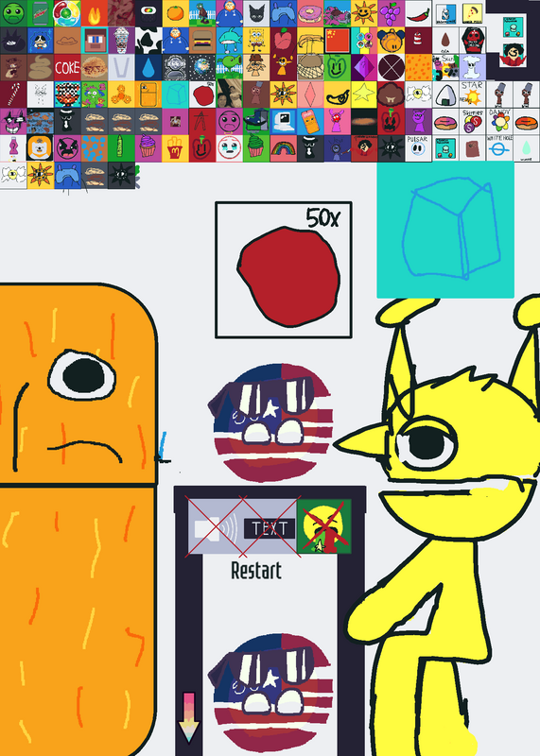540x756 pixels.
Task: Select the red chili pepper tile
Action: 418,13
